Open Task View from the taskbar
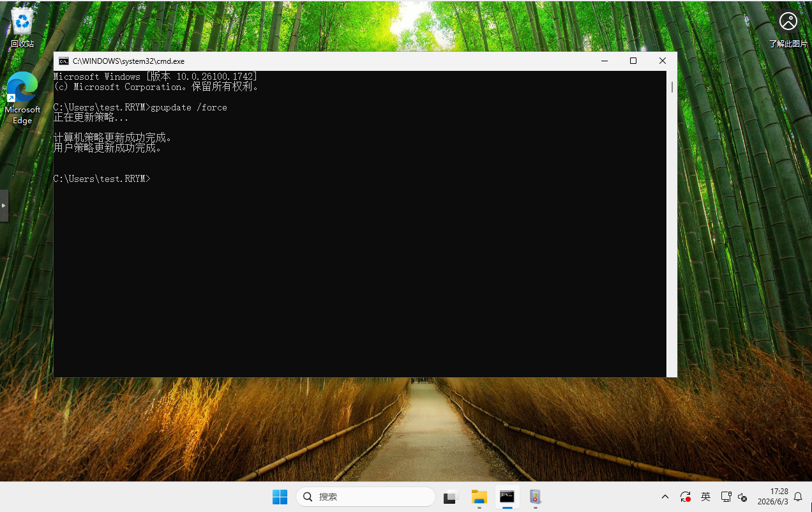The width and height of the screenshot is (812, 512). coord(451,497)
